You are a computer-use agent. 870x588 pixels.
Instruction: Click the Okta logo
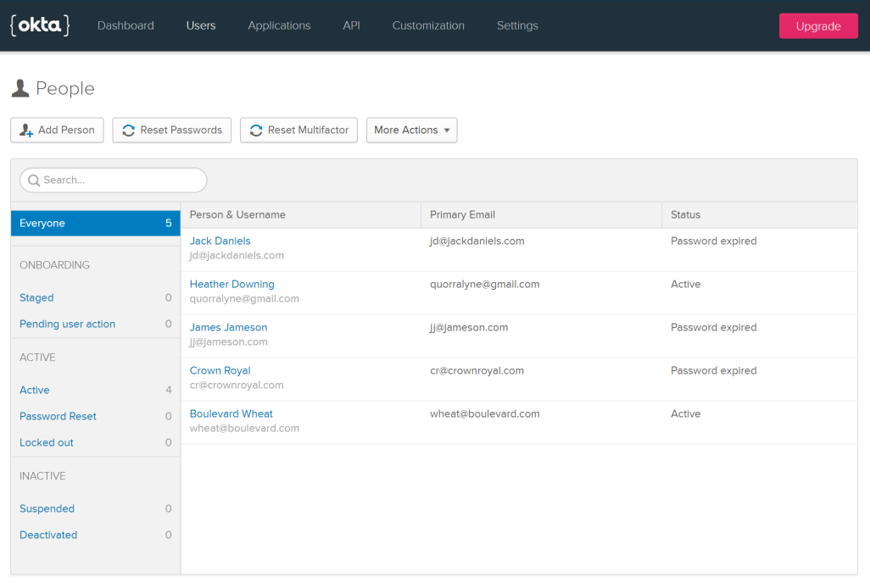(x=39, y=25)
